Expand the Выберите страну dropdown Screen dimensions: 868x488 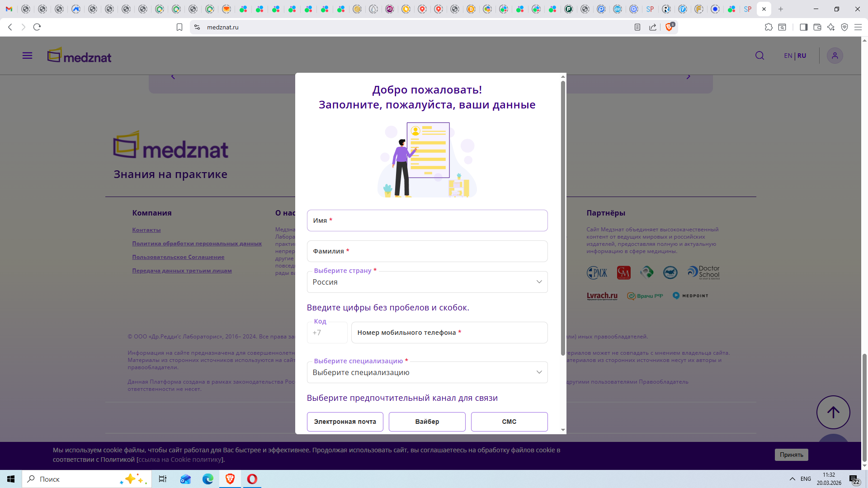[427, 282]
